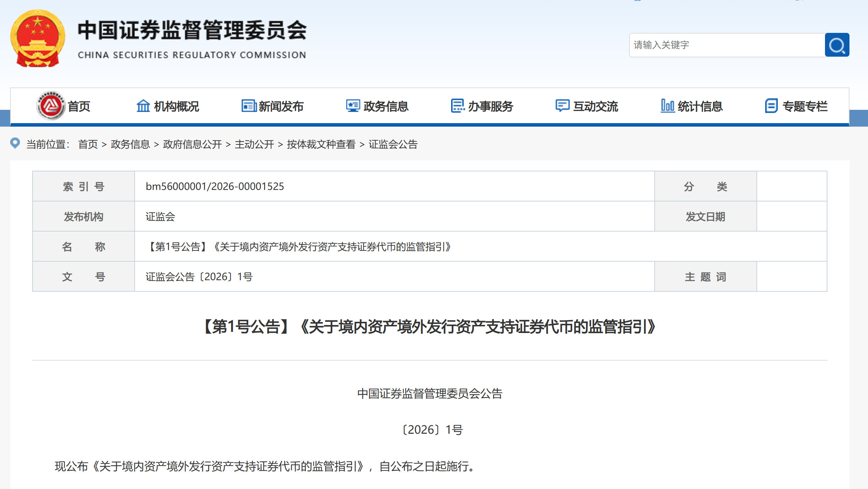Screen dimensions: 868x489
Task: Open 政府信息公开 breadcrumb link
Action: pyautogui.click(x=192, y=144)
